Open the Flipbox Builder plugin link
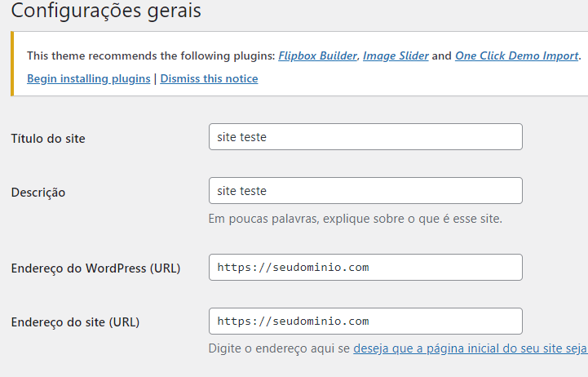This screenshot has width=588, height=377. click(318, 56)
